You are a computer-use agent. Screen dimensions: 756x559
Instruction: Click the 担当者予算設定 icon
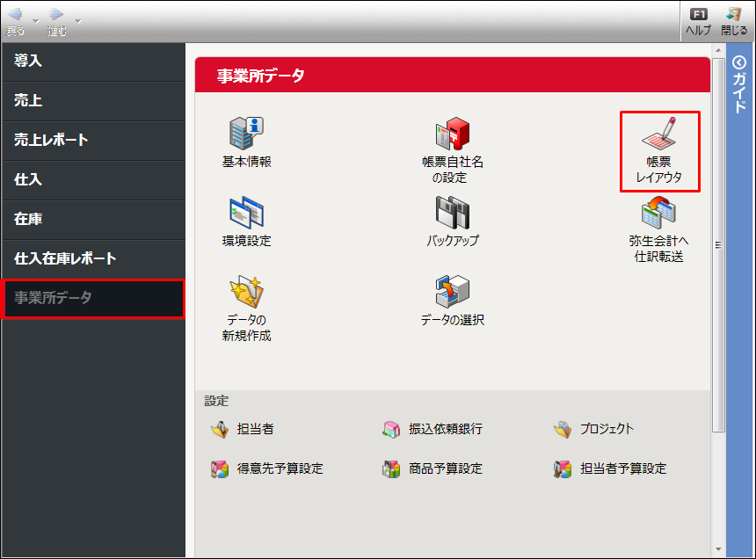563,468
